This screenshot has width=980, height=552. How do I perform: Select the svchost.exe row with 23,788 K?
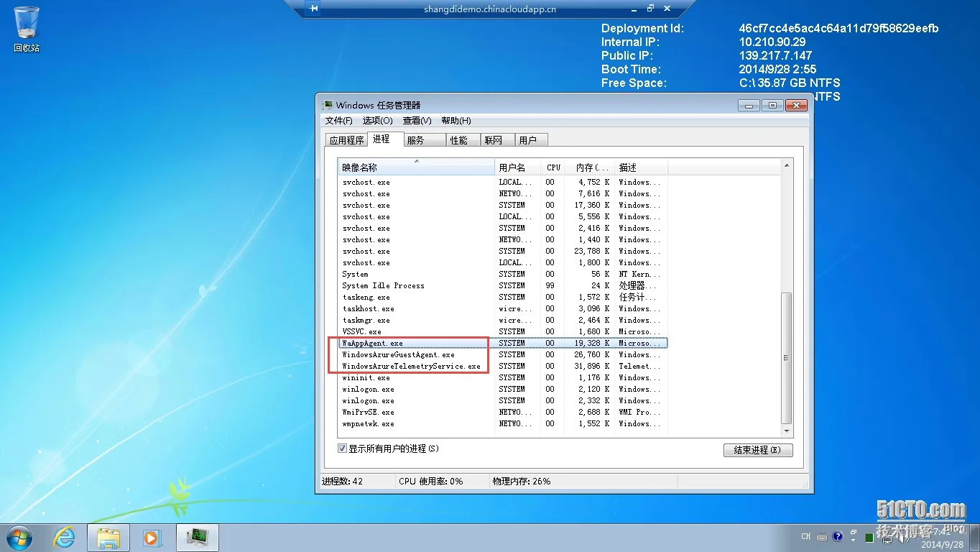pos(503,251)
